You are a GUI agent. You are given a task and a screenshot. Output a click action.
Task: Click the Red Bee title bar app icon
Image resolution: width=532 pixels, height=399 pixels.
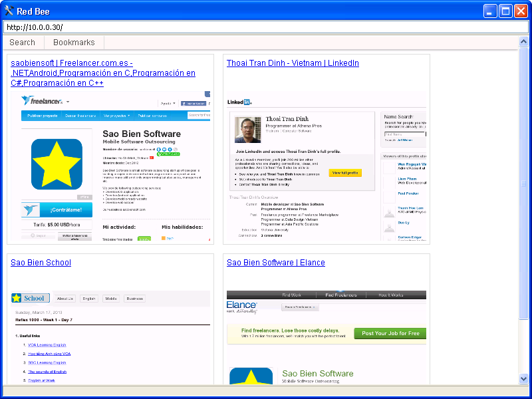point(9,11)
